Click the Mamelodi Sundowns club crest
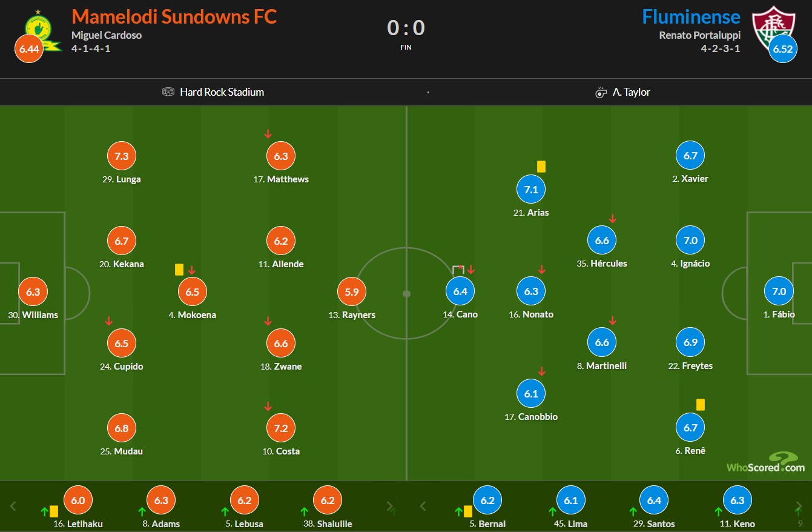The height and width of the screenshot is (532, 812). pyautogui.click(x=41, y=30)
